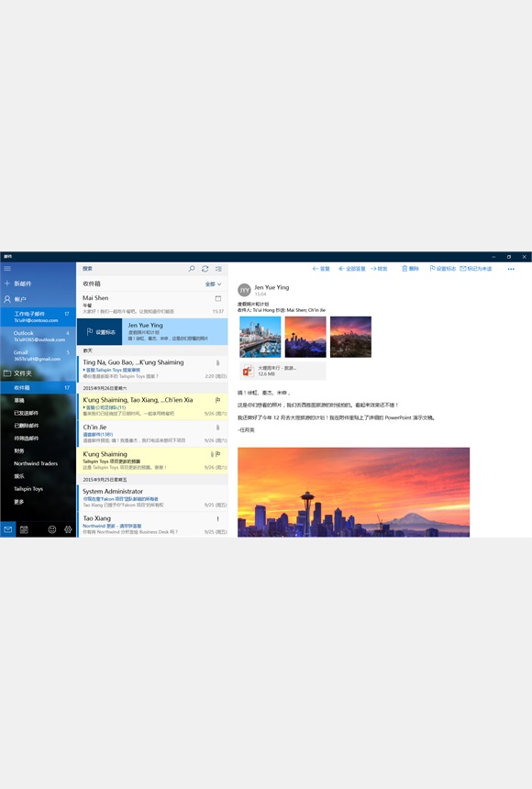Sync mailbox with the refresh icon
The width and height of the screenshot is (532, 789).
point(205,269)
